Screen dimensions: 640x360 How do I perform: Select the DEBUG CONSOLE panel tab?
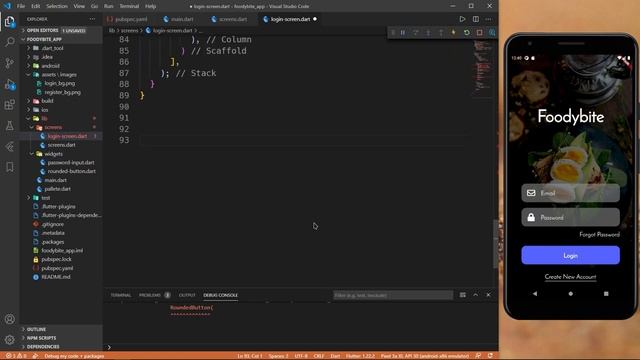point(220,295)
